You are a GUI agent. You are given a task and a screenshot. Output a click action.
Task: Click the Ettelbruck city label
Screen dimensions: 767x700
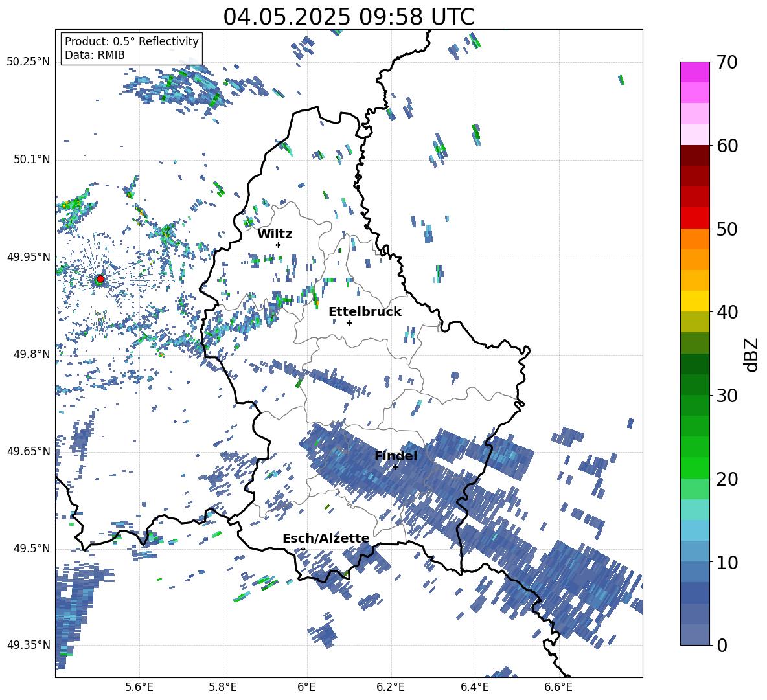(365, 312)
